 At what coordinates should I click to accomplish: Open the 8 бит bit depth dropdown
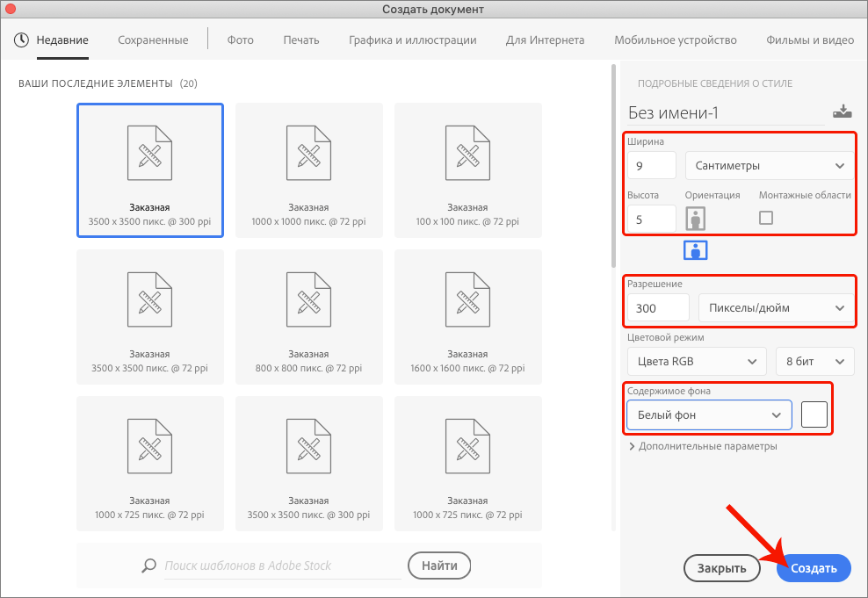pyautogui.click(x=814, y=361)
